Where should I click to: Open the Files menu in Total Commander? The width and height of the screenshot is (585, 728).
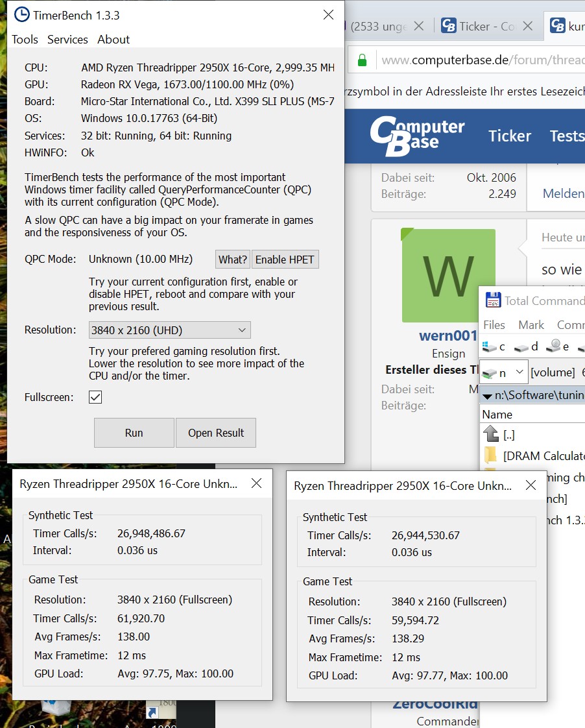click(x=494, y=325)
